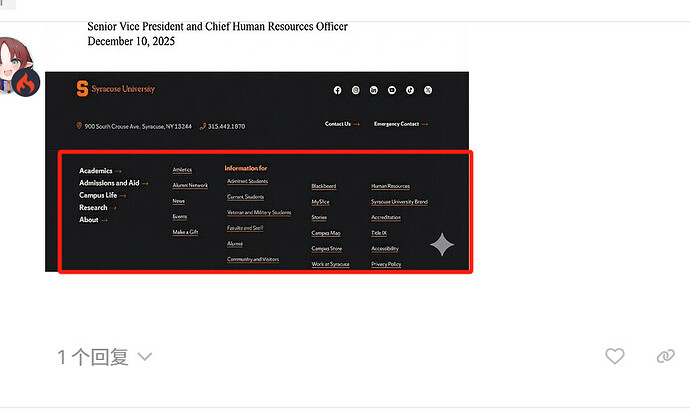690x414 pixels.
Task: Like the post with the heart icon
Action: click(x=614, y=356)
